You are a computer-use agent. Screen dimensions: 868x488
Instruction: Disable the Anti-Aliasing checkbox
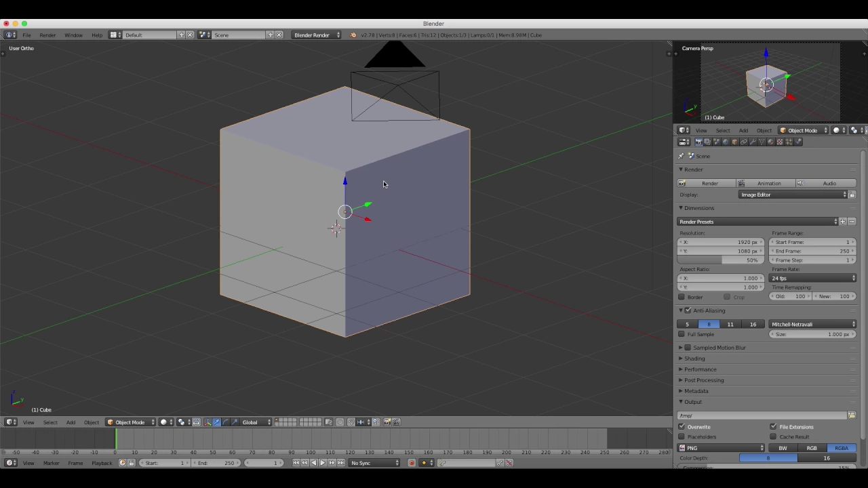[x=688, y=310]
